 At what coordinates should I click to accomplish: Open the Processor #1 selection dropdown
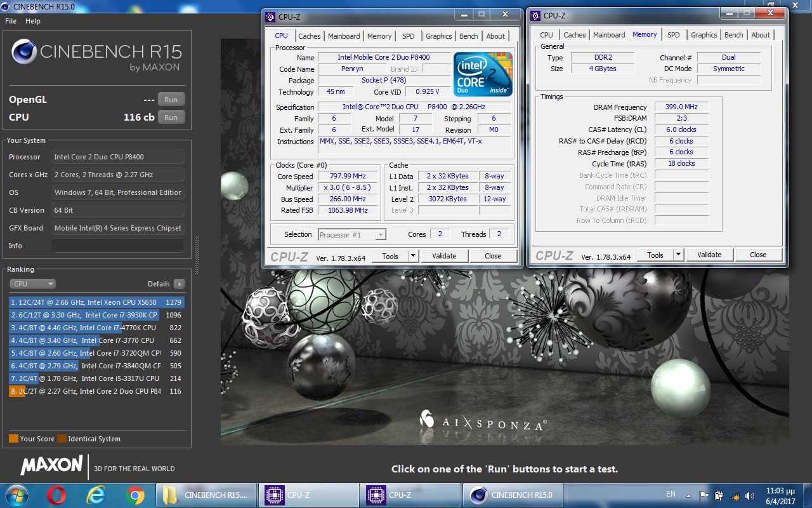tap(351, 235)
